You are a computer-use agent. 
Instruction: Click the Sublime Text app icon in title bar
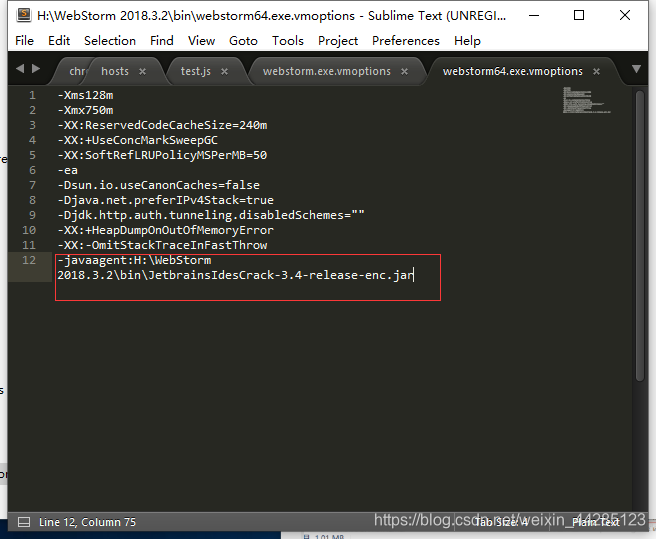24,15
